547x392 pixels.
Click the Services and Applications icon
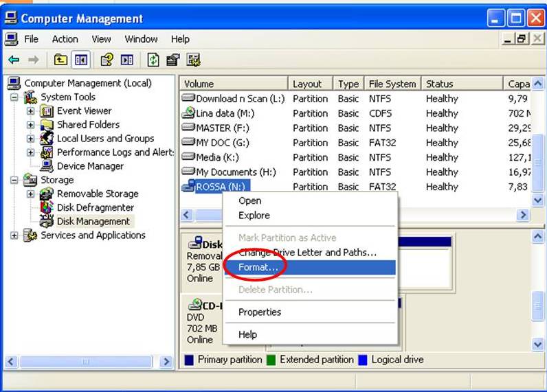click(x=30, y=235)
